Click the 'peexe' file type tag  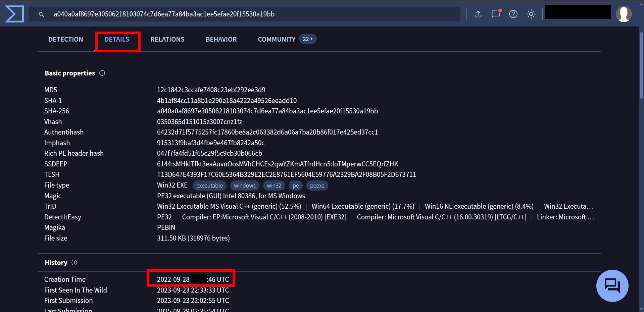tap(317, 186)
